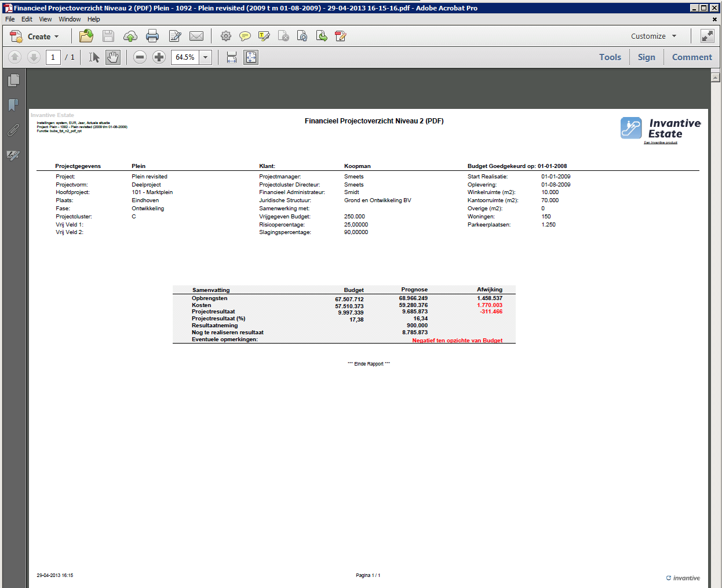Click the Invantive Estate logo

661,128
